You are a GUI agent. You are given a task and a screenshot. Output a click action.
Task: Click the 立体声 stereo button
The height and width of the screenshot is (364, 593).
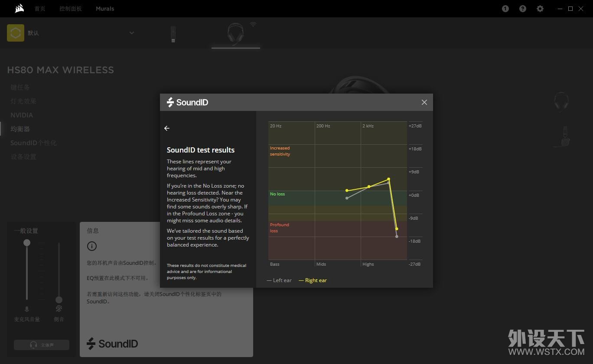[x=42, y=345]
